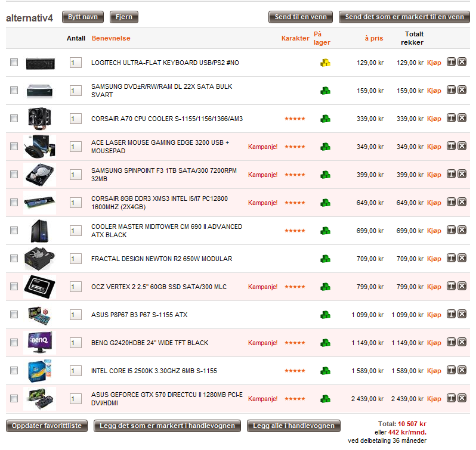The image size is (476, 450).
Task: Tick the Samsung Spinpoint F3 checkbox
Action: point(14,175)
